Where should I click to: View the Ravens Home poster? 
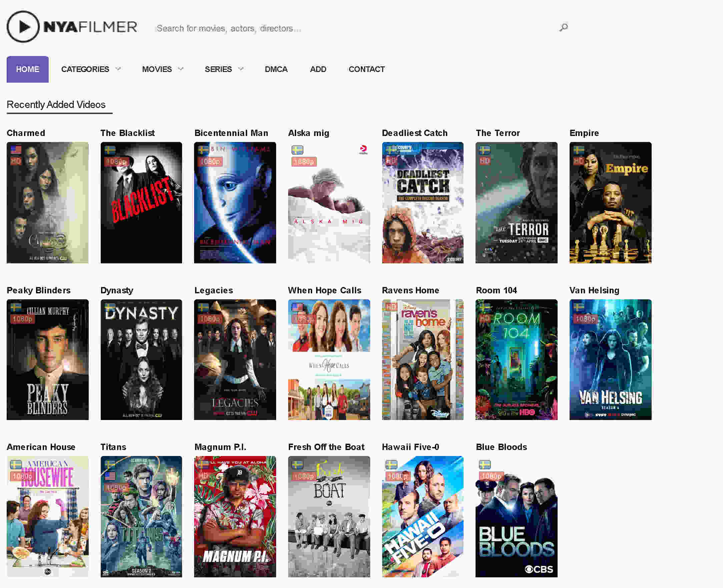[423, 360]
